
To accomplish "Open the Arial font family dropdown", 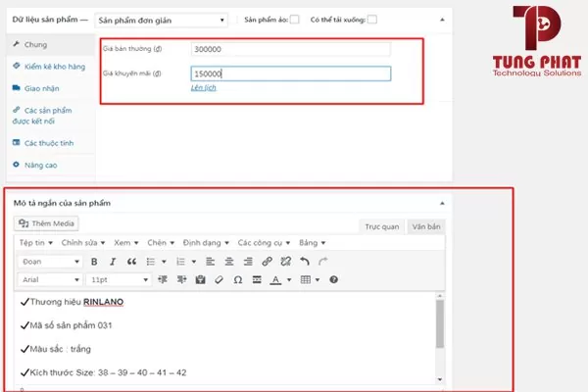I will [x=50, y=279].
